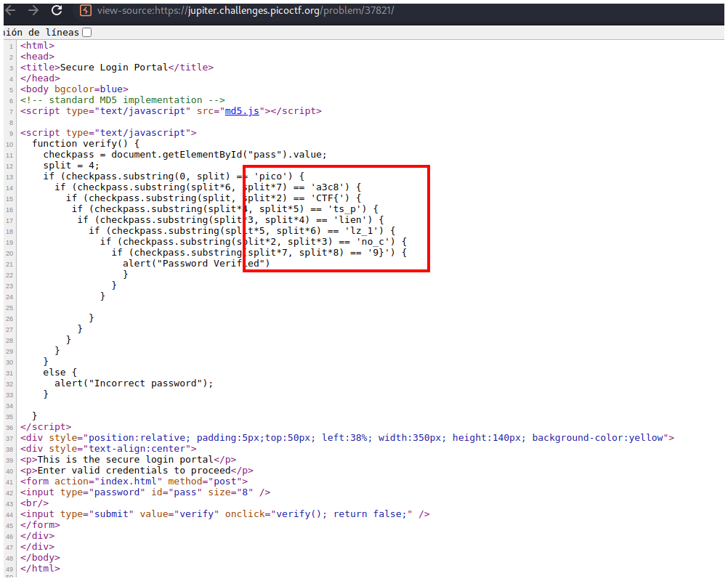The height and width of the screenshot is (581, 728).
Task: Click the Secure Login Portal title text
Action: coord(113,68)
